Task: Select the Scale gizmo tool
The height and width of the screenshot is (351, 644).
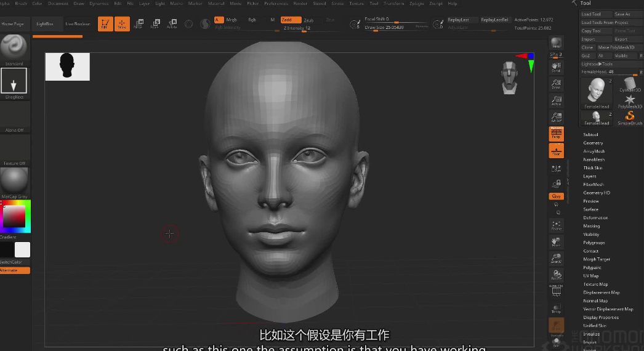Action: (x=155, y=24)
